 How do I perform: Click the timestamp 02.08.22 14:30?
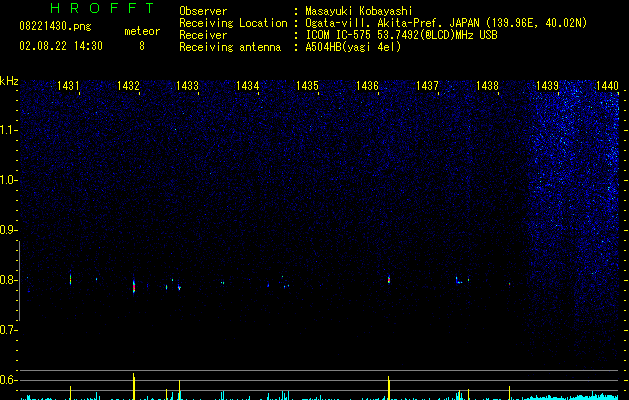(61, 46)
